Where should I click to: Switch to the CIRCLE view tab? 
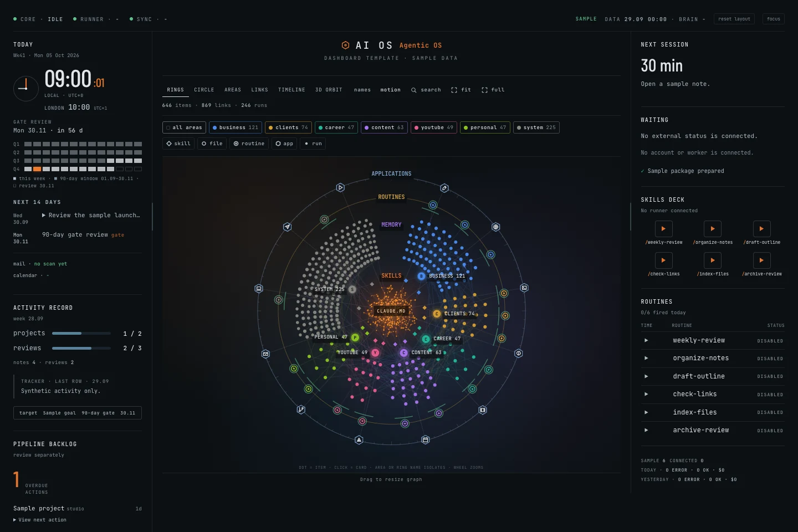[x=204, y=90]
